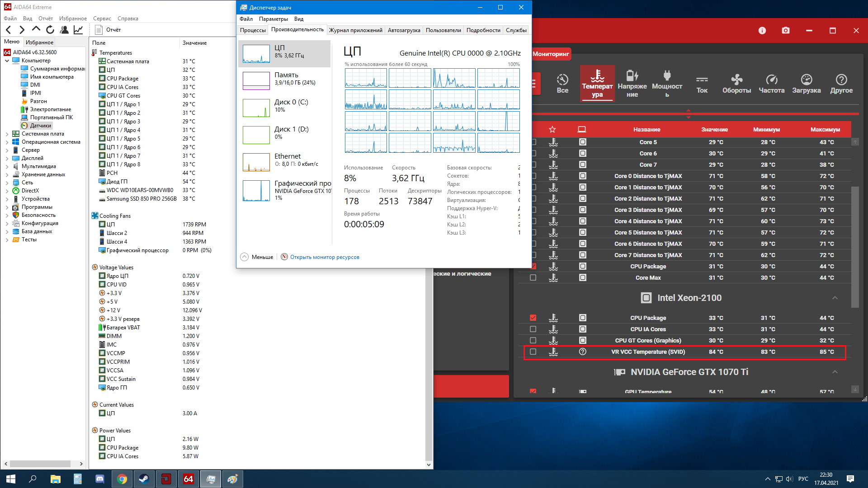Uncheck the Xeon CPU Package checkbox
The image size is (868, 488).
pos(533,318)
